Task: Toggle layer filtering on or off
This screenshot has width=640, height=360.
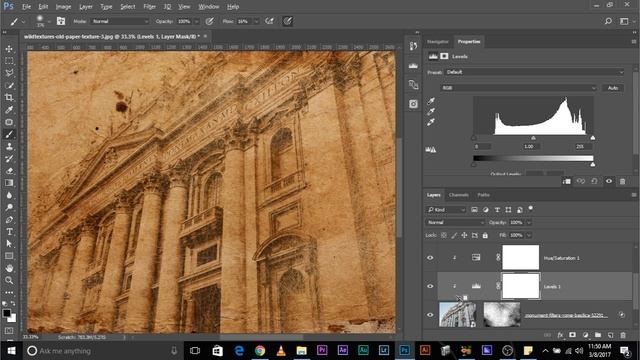Action: click(x=531, y=208)
